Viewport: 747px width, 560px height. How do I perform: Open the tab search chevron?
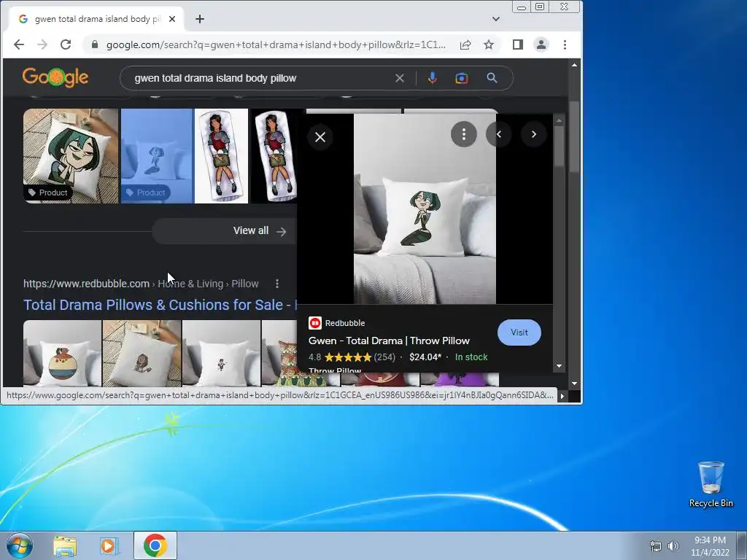496,19
